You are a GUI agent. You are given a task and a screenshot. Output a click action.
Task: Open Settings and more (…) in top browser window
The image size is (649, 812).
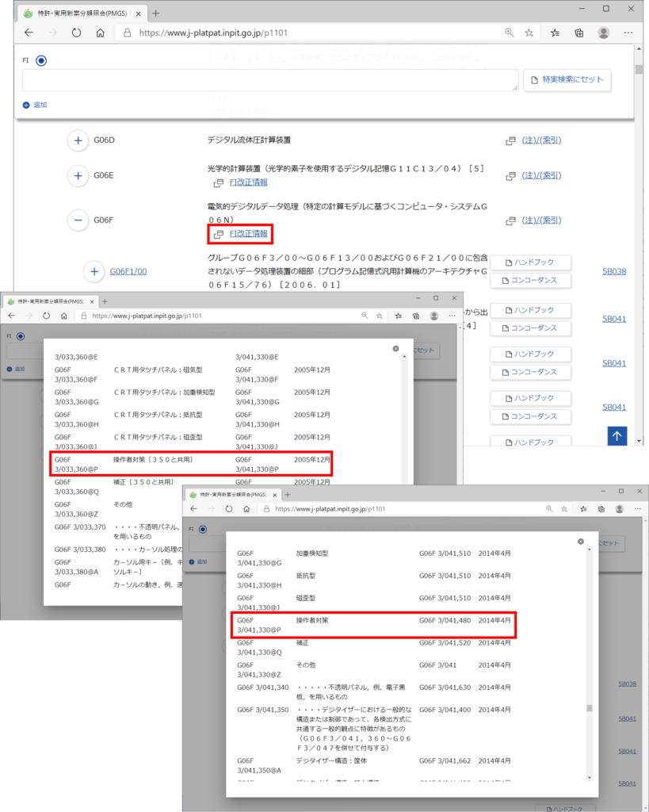click(628, 33)
